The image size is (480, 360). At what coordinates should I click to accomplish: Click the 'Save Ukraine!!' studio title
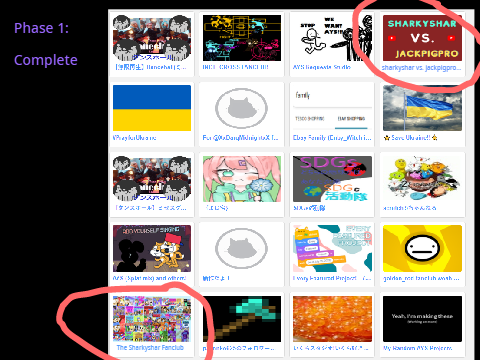click(x=410, y=138)
